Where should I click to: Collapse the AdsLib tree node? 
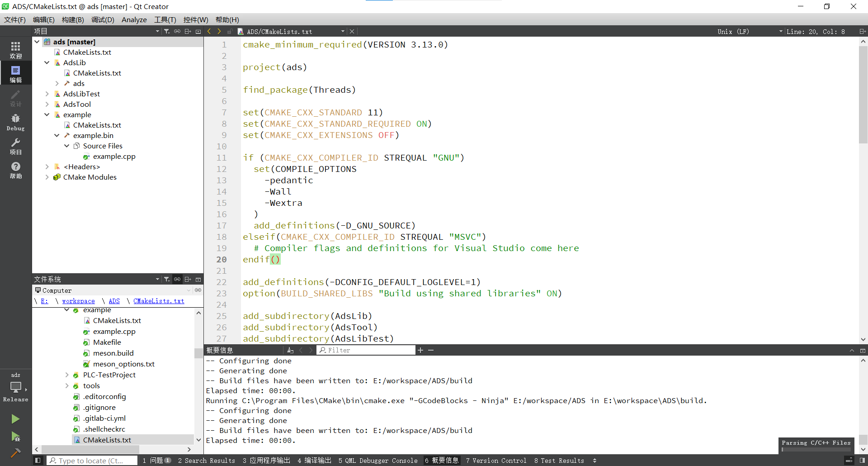click(x=47, y=63)
